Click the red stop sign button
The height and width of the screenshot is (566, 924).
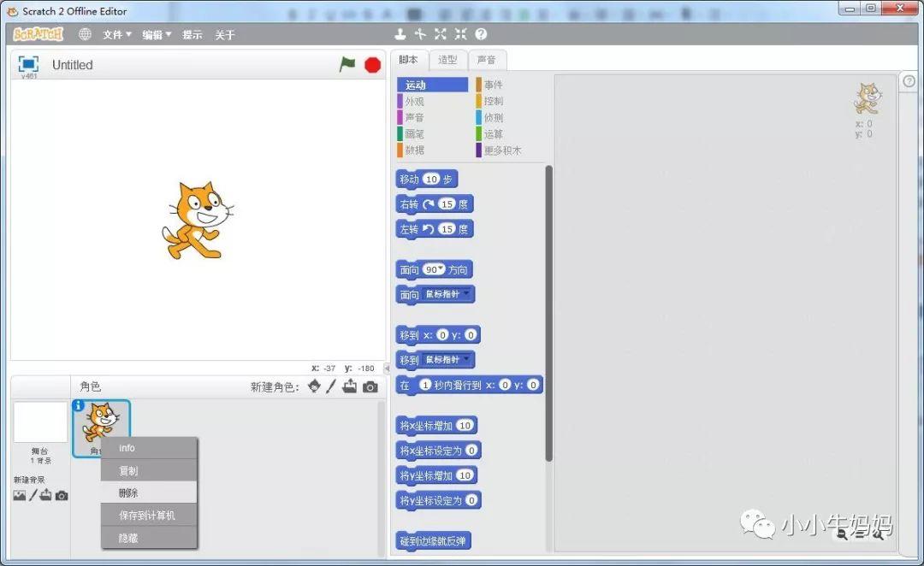coord(372,65)
